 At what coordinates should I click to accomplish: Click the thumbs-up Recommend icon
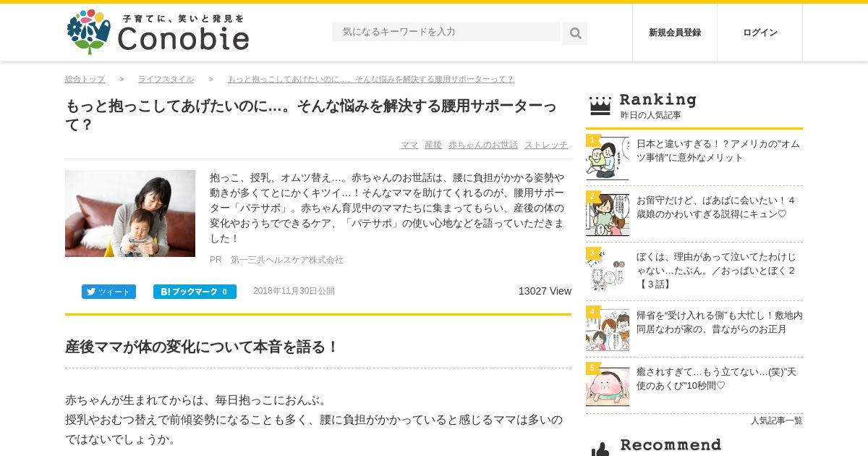(600, 449)
